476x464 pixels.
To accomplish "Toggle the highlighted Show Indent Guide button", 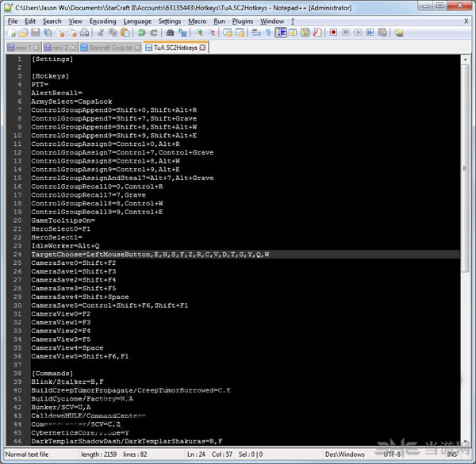I will tap(281, 33).
